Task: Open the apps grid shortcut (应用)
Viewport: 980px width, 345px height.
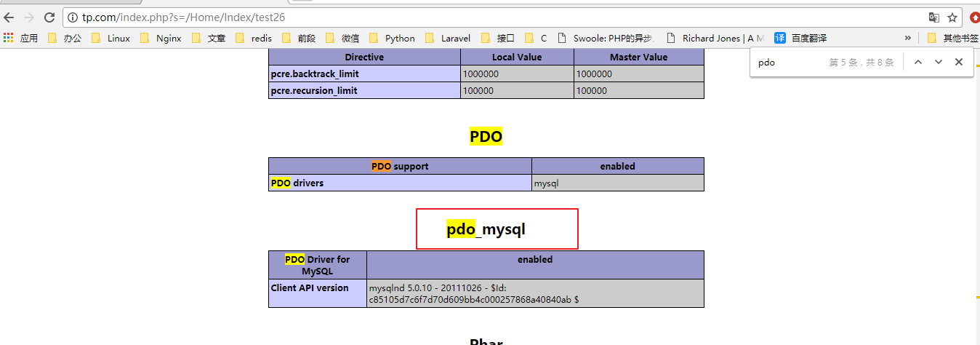Action: tap(20, 39)
